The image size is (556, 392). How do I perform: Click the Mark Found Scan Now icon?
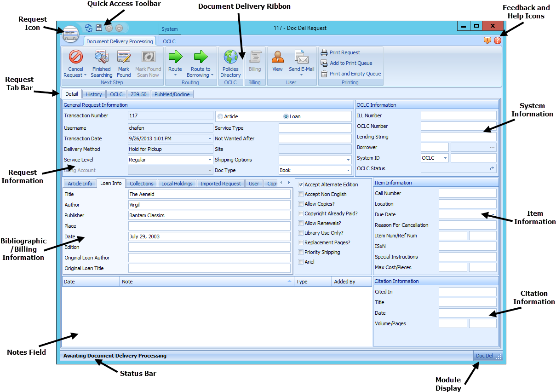(x=148, y=57)
